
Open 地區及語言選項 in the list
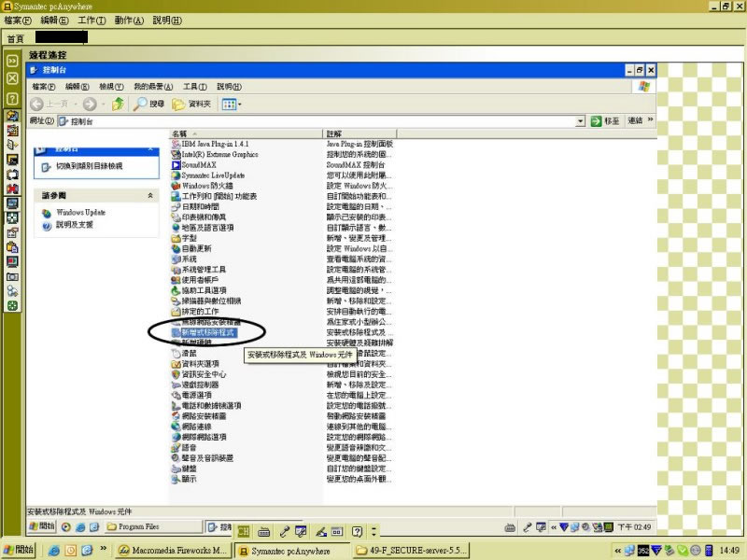(203, 228)
